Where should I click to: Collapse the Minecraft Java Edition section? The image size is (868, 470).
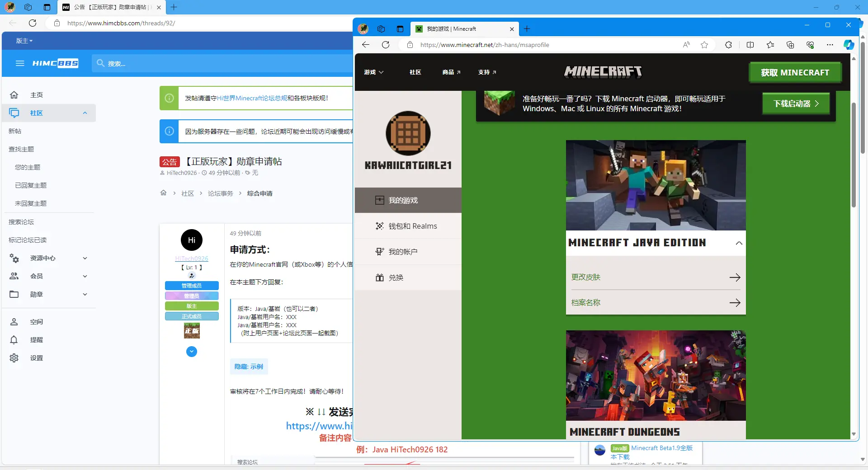click(739, 243)
